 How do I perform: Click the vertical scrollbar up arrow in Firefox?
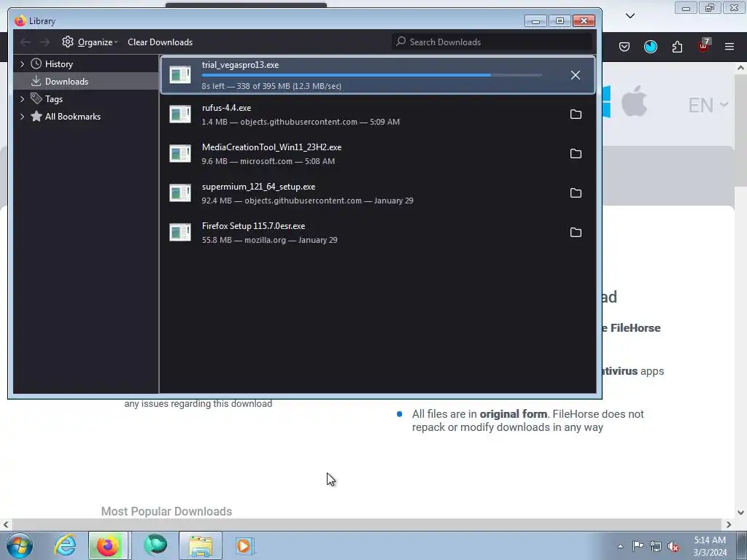click(740, 68)
